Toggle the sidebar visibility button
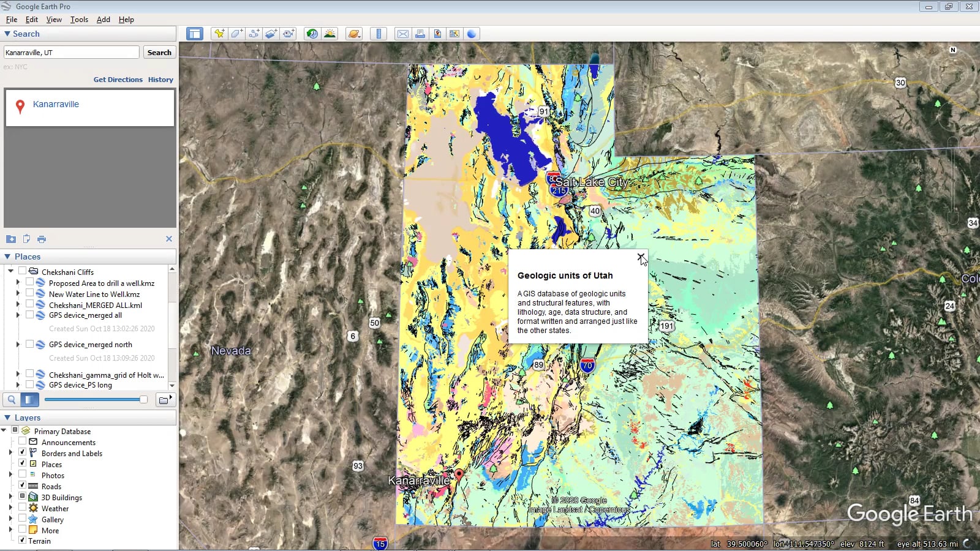This screenshot has width=980, height=551. 195,34
